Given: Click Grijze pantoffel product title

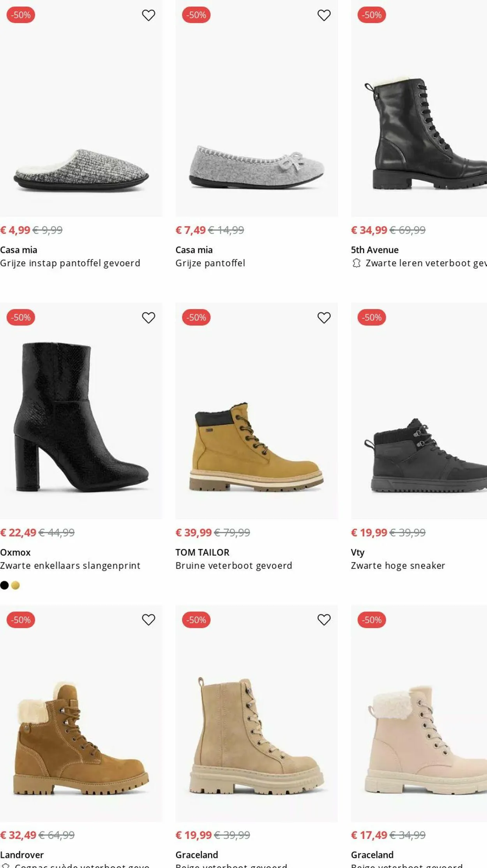Looking at the screenshot, I should 210,263.
